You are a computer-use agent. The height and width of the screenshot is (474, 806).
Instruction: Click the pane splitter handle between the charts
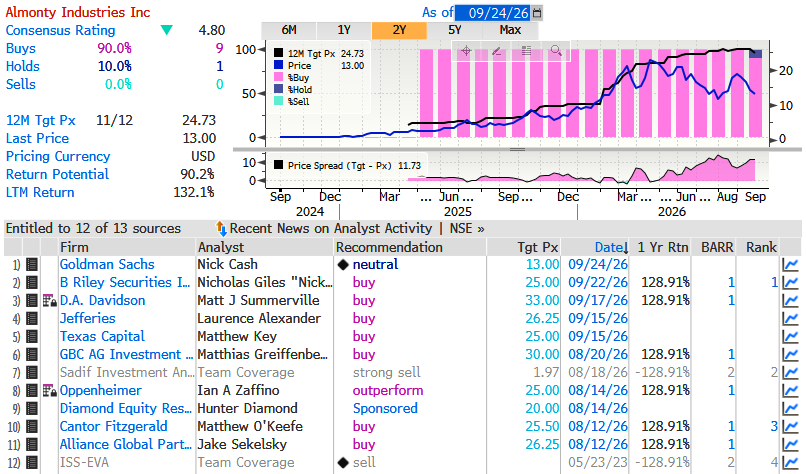(x=517, y=150)
